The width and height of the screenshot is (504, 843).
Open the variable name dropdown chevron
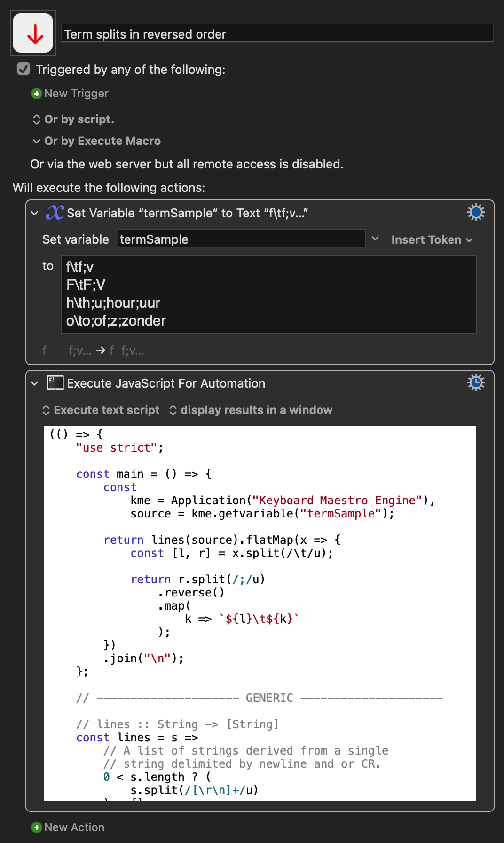click(x=375, y=239)
